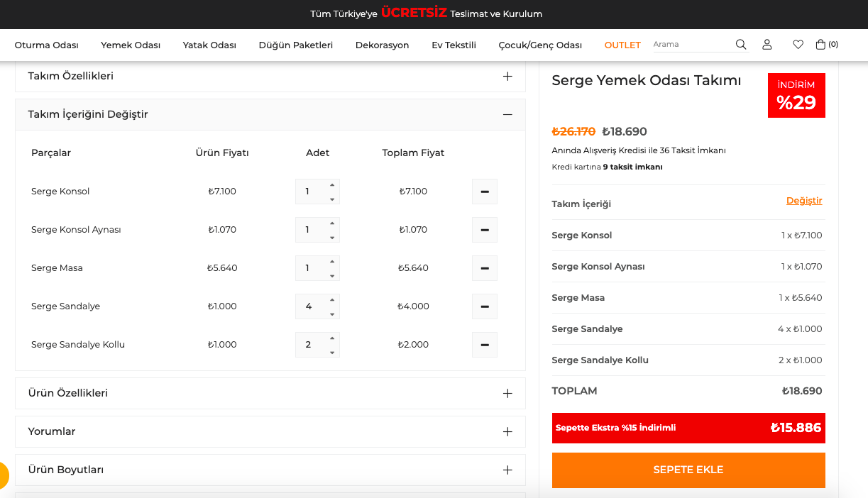This screenshot has width=868, height=498.
Task: Click the crossed-out price ₺26.170
Action: point(573,131)
